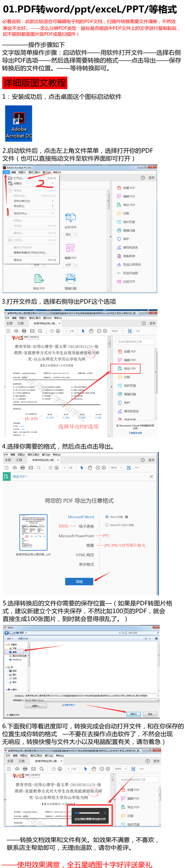Launch Adobe Acrobat DC from the desktop shortcut
This screenshot has width=185, height=868.
tap(18, 123)
